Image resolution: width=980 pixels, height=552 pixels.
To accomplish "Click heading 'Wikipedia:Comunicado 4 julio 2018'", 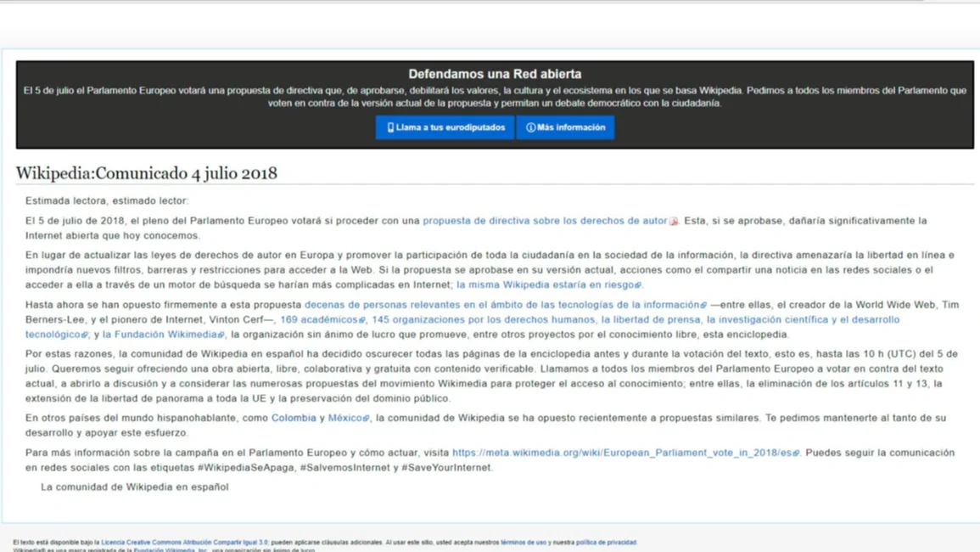I will coord(146,172).
